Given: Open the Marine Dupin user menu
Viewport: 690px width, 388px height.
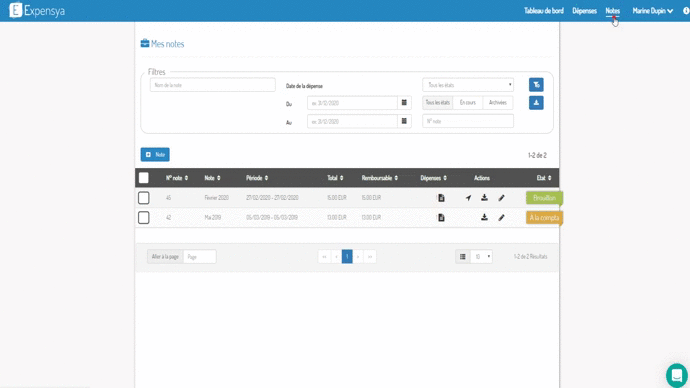Looking at the screenshot, I should [x=653, y=11].
